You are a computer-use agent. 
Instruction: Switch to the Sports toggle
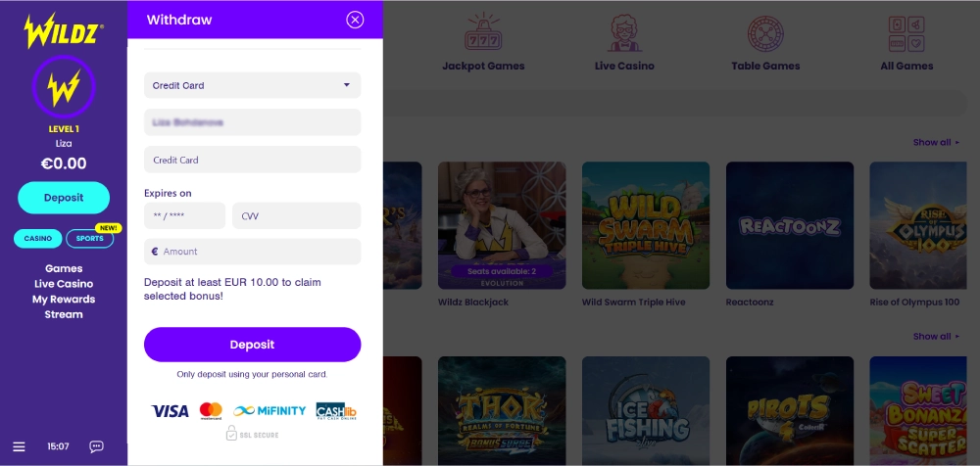pos(90,239)
